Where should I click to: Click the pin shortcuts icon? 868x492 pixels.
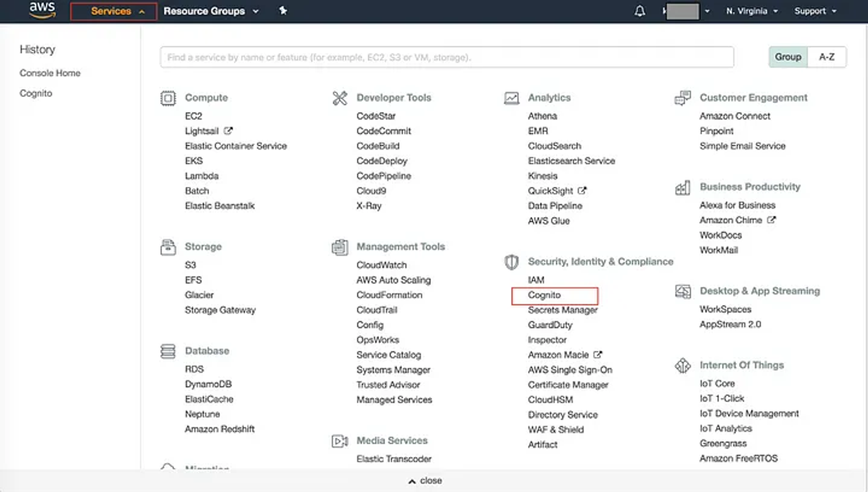click(283, 10)
